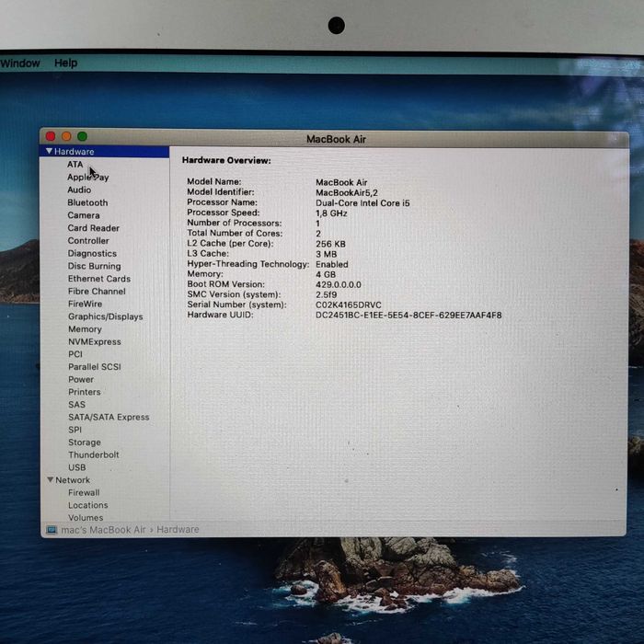644x644 pixels.
Task: Select Audio in the sidebar
Action: (x=79, y=190)
